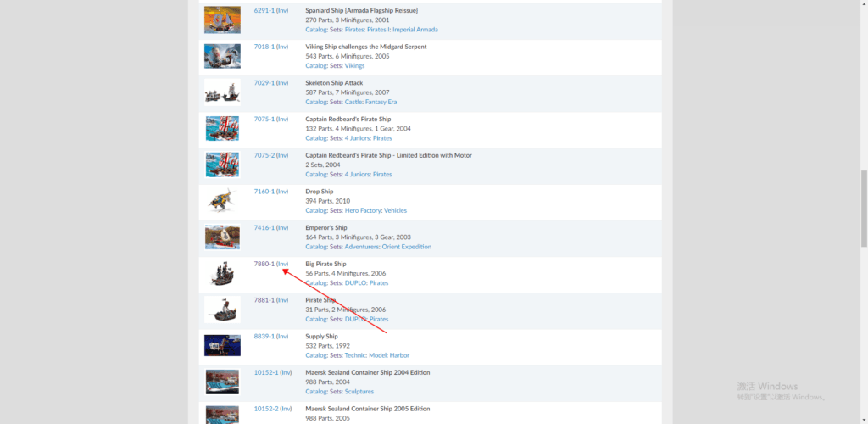Open inventory (Inv) for set 7018-1
The image size is (868, 424).
(x=282, y=47)
